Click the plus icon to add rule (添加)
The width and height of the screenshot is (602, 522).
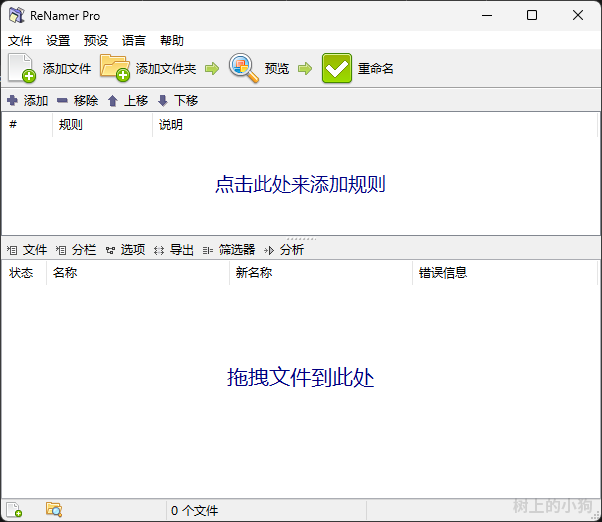click(x=12, y=101)
